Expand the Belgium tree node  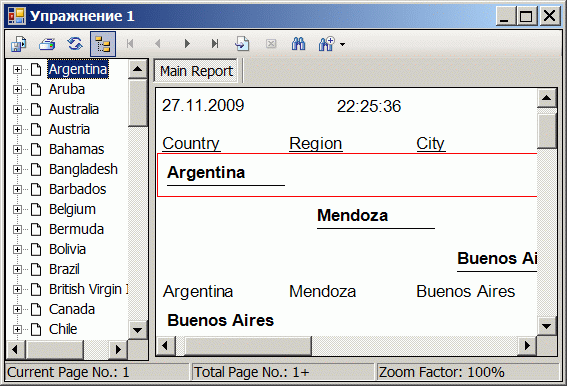tap(17, 209)
